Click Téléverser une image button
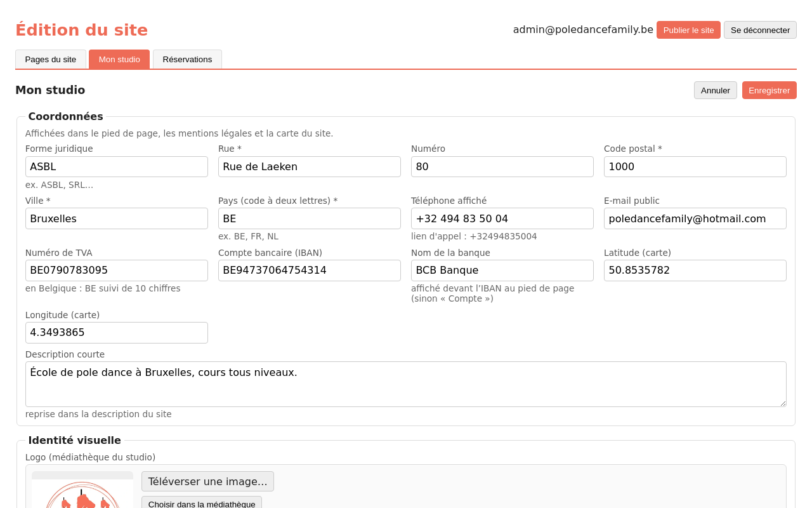Image resolution: width=812 pixels, height=508 pixels. tap(207, 481)
